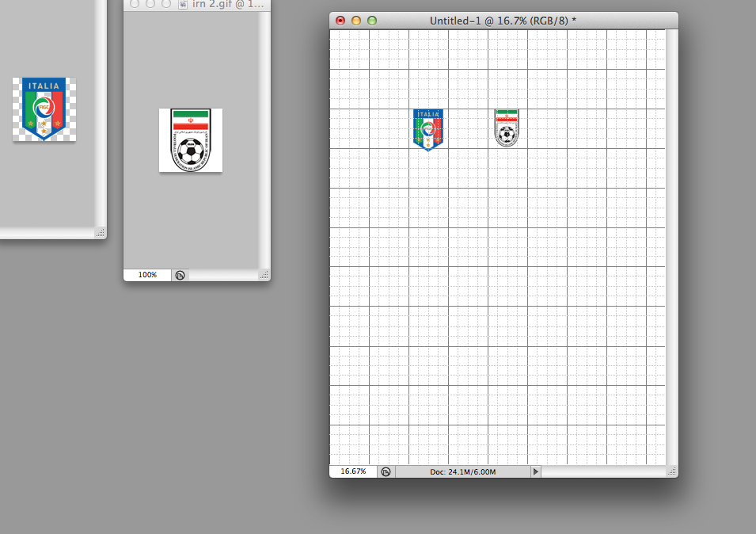756x534 pixels.
Task: Click the horizontal scrollbar of Untitled-1 window
Action: pyautogui.click(x=602, y=471)
